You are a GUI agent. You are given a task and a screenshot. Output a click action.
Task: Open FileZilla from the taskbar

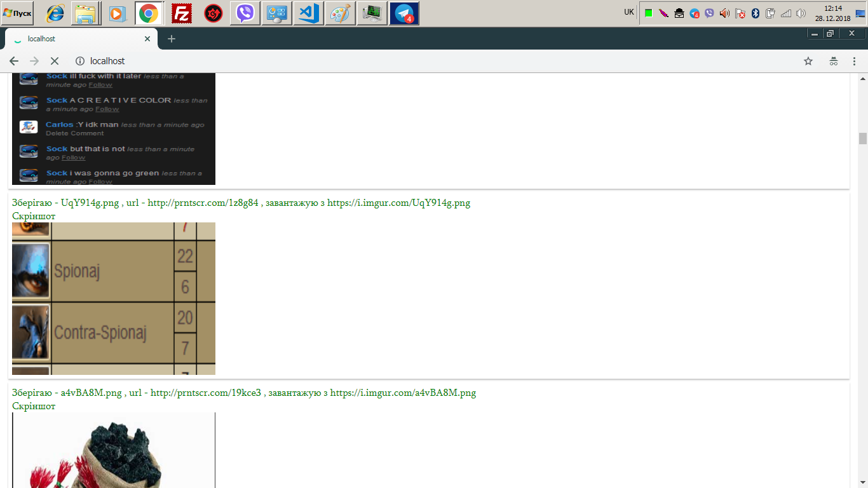[182, 13]
